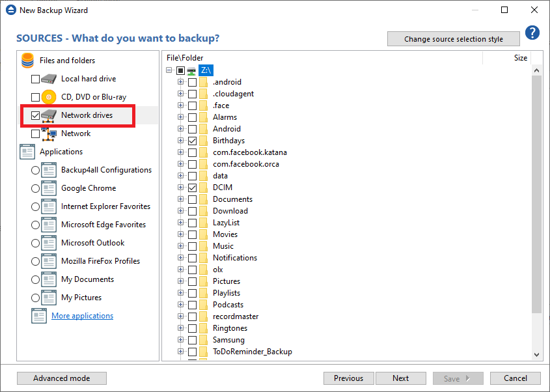This screenshot has height=392, width=550.
Task: Click the DCIM folder icon
Action: 204,188
